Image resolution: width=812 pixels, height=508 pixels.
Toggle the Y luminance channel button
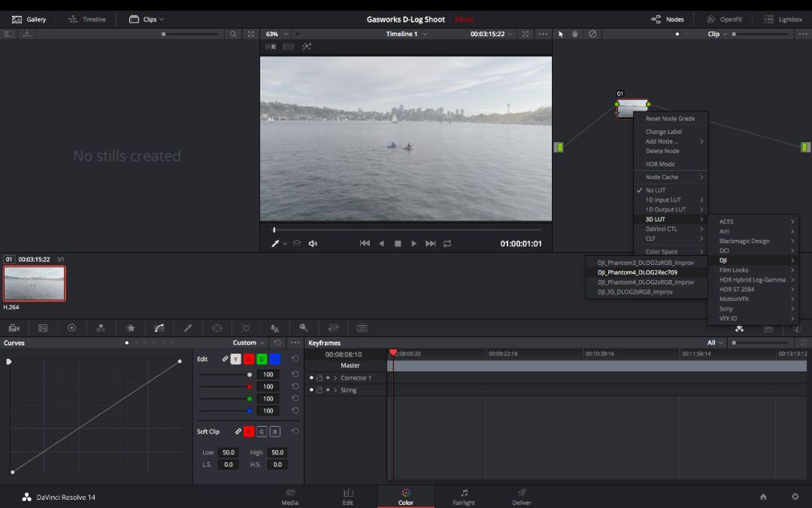[x=236, y=359]
